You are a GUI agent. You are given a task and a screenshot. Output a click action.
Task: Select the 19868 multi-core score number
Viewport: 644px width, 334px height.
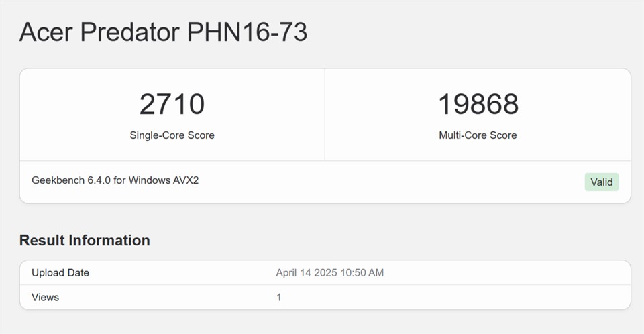pyautogui.click(x=478, y=104)
